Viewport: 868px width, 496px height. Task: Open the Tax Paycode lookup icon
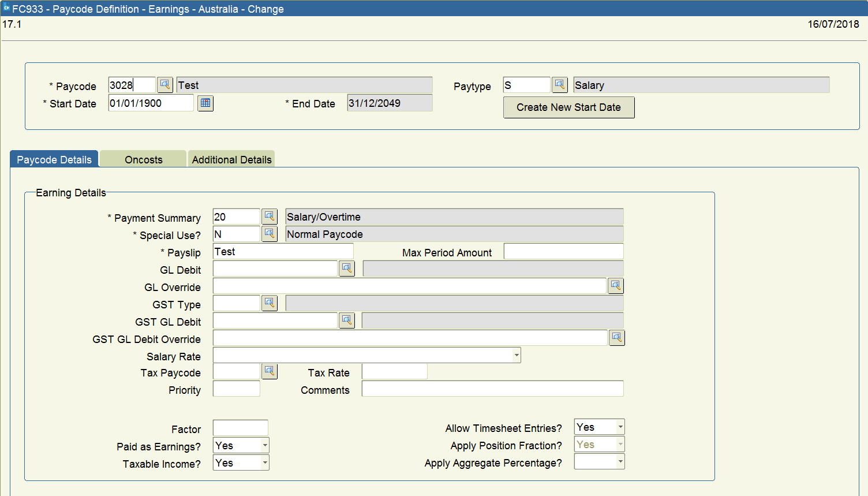(270, 371)
